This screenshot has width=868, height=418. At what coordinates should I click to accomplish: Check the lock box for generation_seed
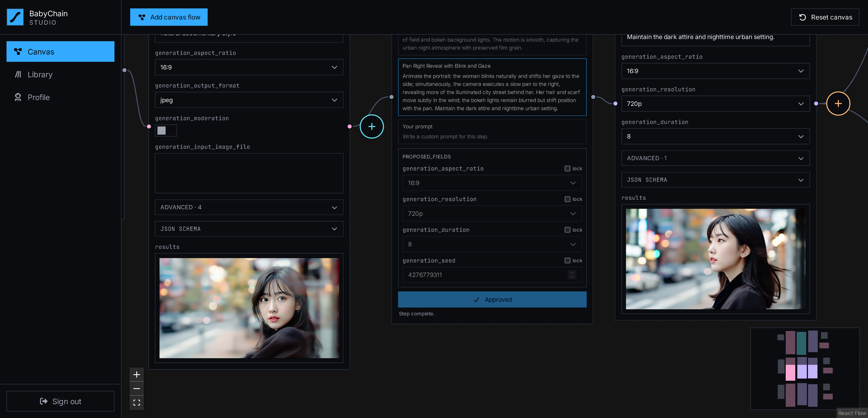567,260
